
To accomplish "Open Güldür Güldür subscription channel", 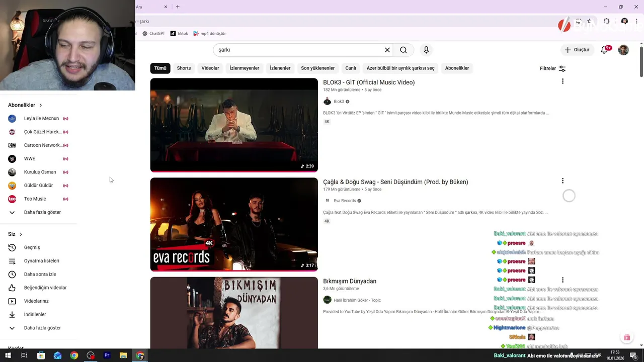I will [38, 186].
